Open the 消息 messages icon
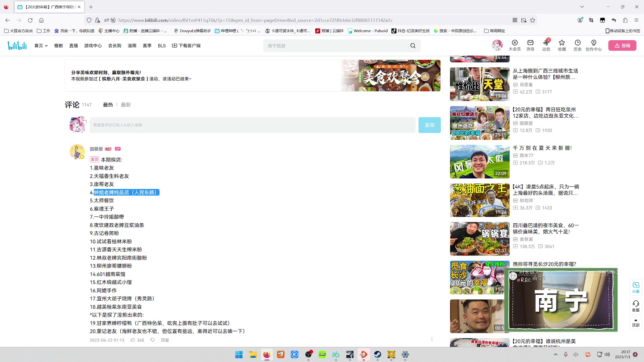Viewport: 644px width, 362px height. pyautogui.click(x=530, y=45)
